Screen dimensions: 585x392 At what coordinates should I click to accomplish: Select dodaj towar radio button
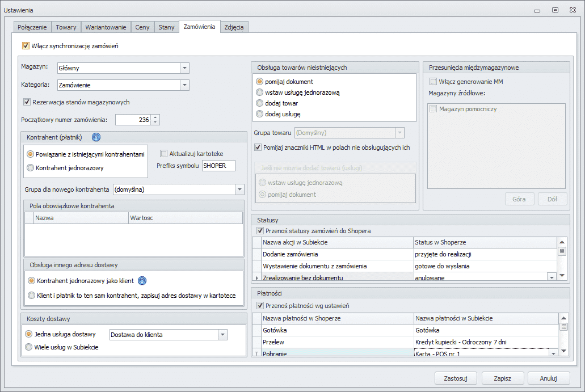260,103
